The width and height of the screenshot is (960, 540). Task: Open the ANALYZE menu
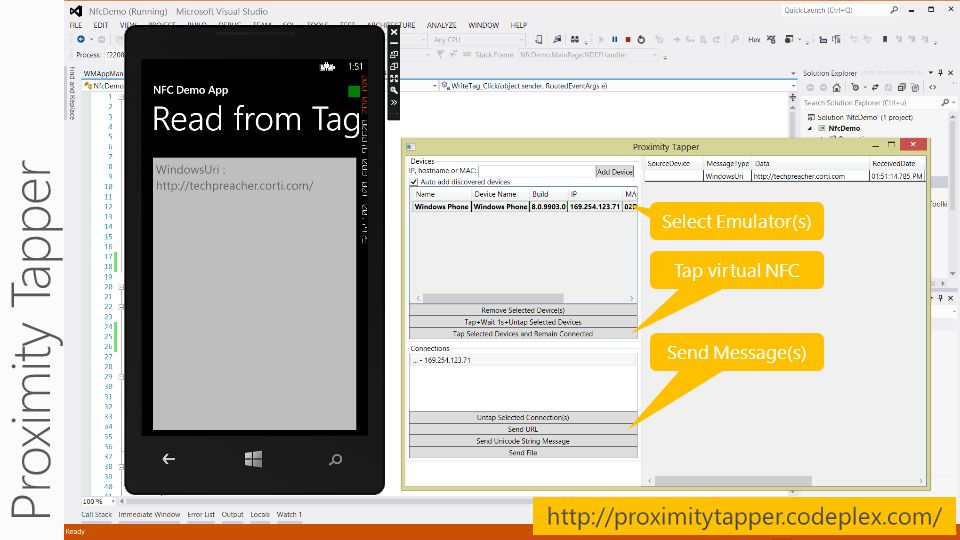coord(441,25)
